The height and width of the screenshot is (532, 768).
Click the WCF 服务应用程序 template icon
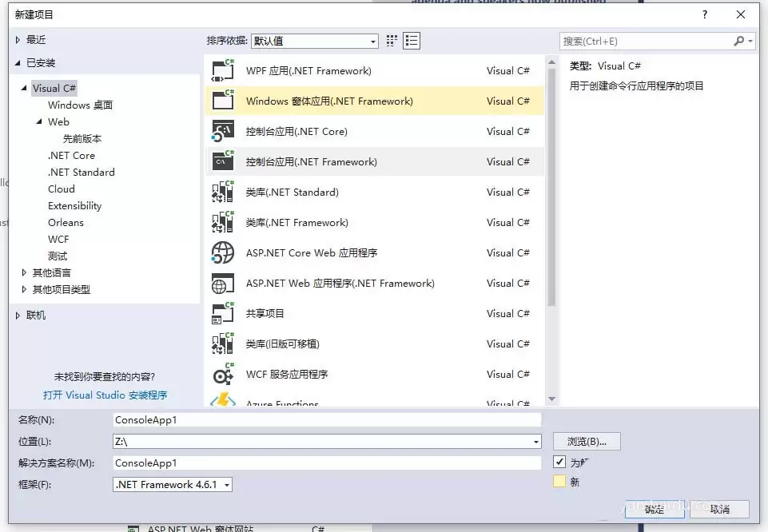pos(223,374)
